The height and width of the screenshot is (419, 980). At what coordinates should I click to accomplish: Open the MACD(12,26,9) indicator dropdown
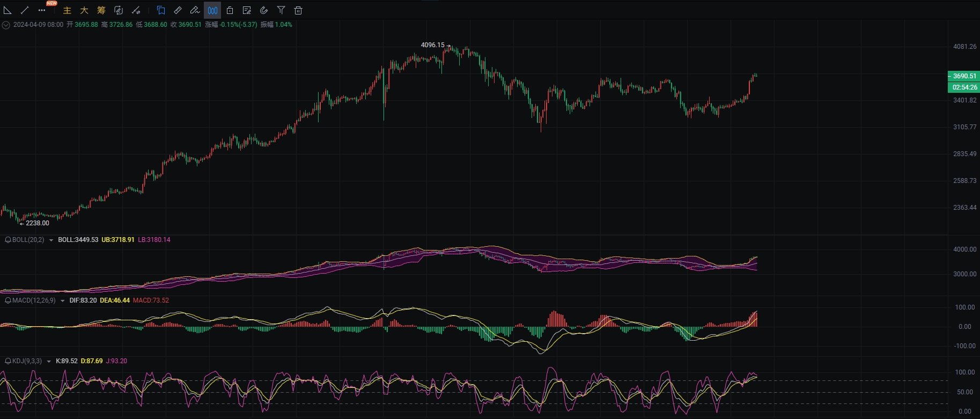(x=63, y=300)
